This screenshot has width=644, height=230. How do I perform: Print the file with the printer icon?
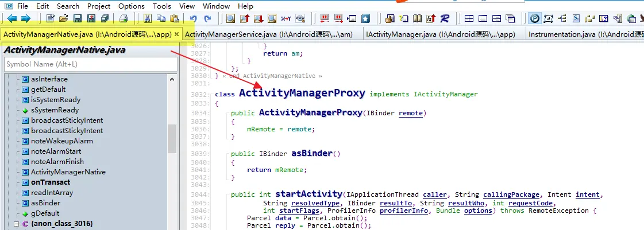click(x=123, y=18)
